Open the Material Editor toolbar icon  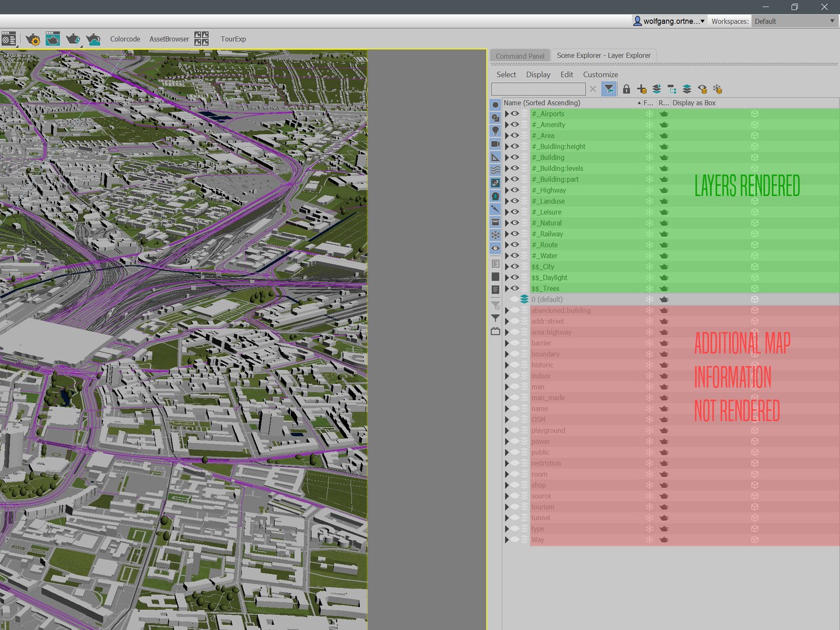coord(9,39)
